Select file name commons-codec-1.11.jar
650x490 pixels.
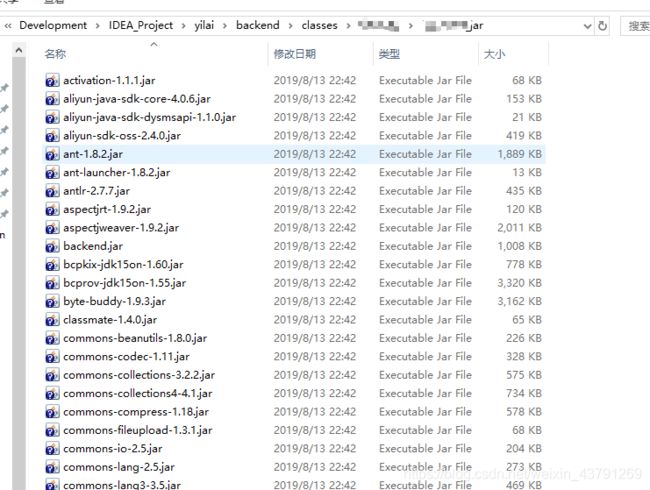pos(126,357)
